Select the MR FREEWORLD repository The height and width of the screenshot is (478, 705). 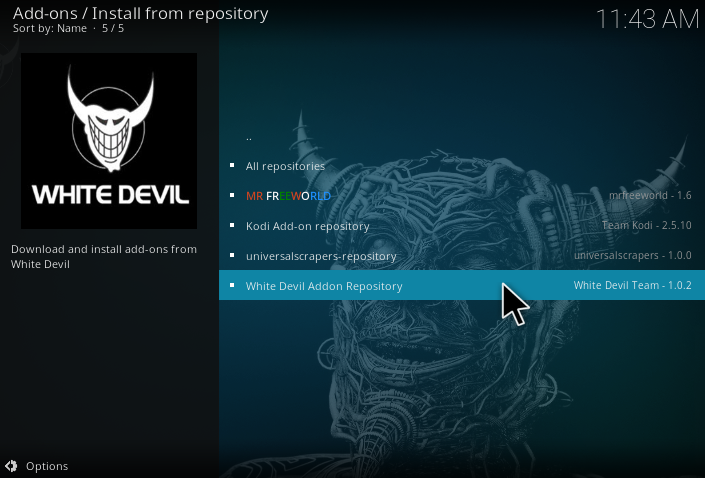click(x=462, y=196)
